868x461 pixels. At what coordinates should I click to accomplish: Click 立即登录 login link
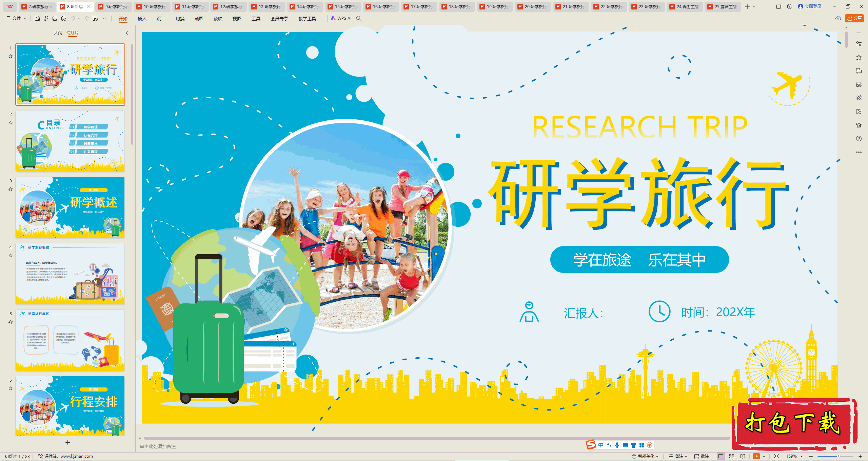(810, 6)
